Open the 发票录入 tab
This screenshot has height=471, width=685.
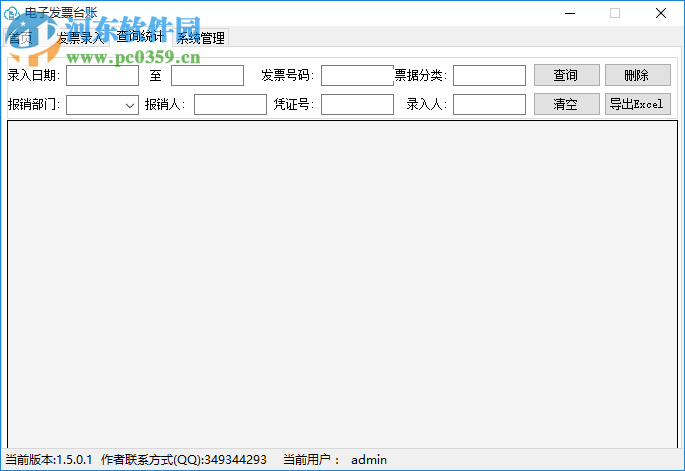coord(80,38)
